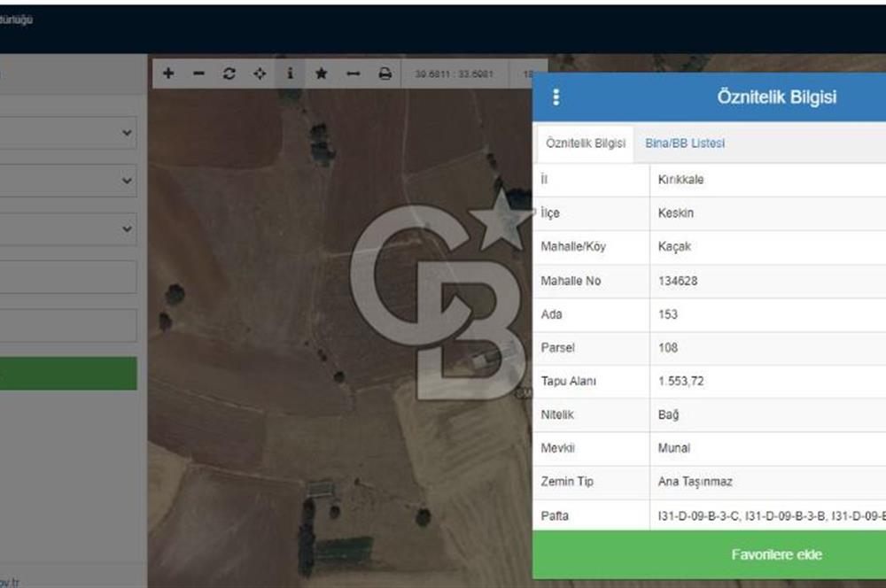Open the second dropdown in the left panel
The image size is (886, 588).
tap(68, 181)
